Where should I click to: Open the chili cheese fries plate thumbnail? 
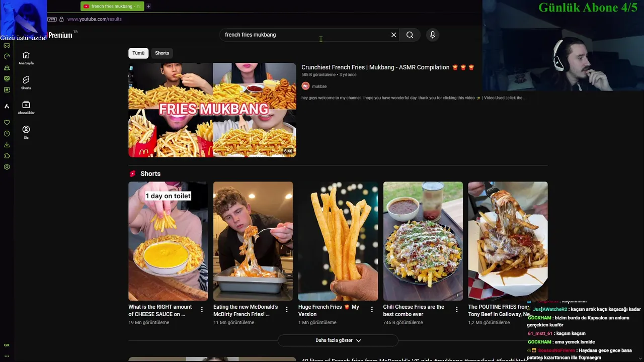coord(423,241)
